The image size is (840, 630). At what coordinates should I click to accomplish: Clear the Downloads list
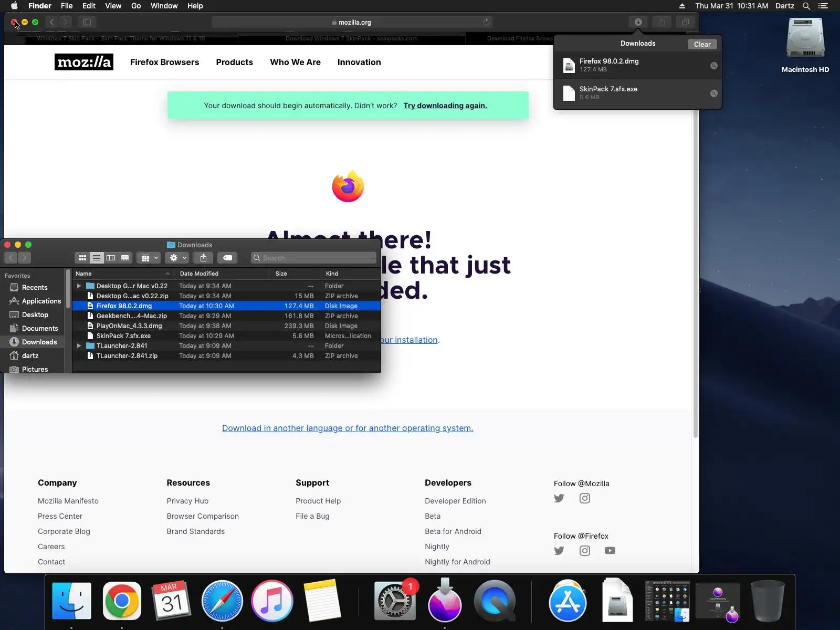pos(702,44)
